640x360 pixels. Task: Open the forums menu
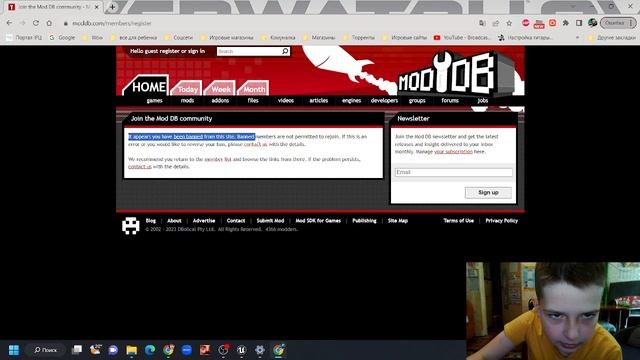tap(450, 100)
